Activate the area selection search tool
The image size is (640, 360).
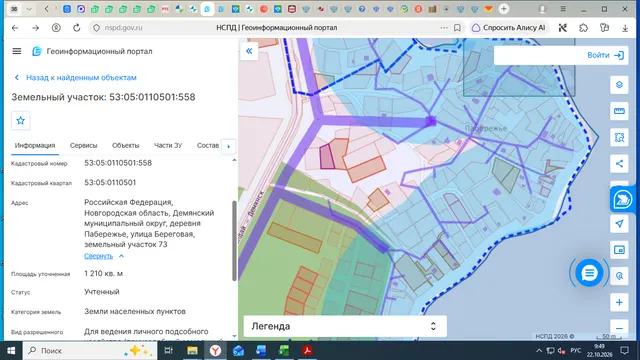click(619, 138)
